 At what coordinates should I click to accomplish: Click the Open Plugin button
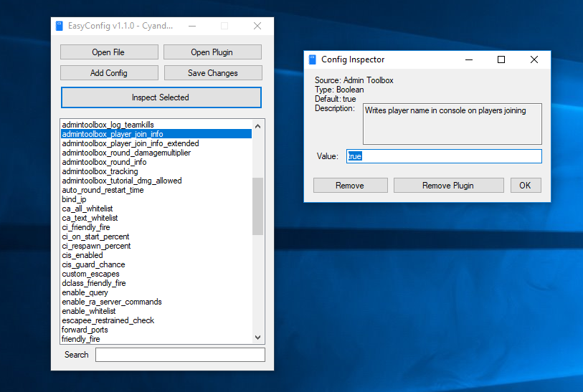(212, 52)
